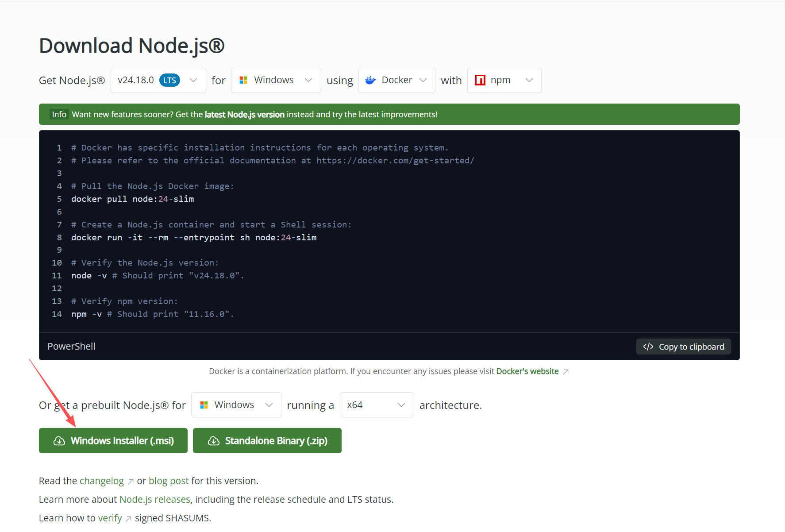The height and width of the screenshot is (532, 785).
Task: Click the PowerShell label below the code
Action: tap(71, 346)
